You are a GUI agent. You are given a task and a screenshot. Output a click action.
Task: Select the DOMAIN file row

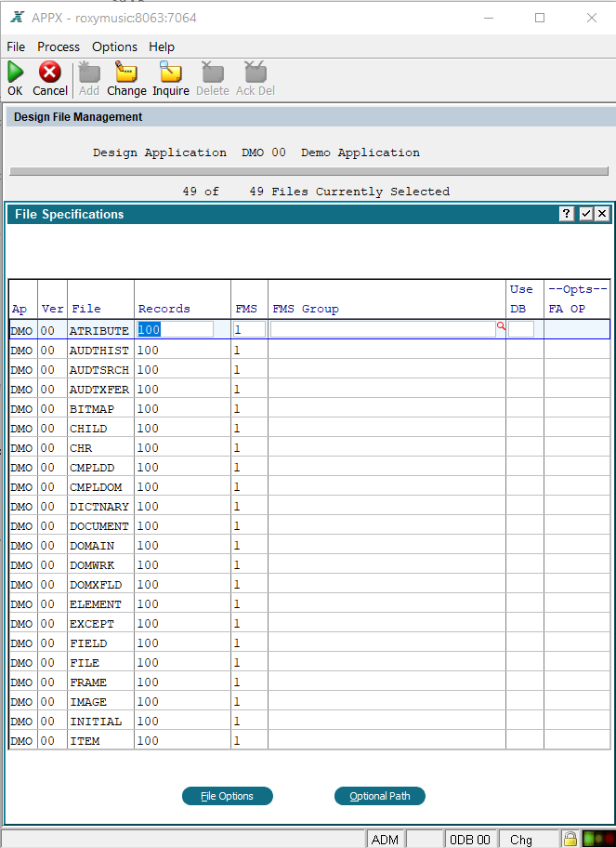point(309,545)
